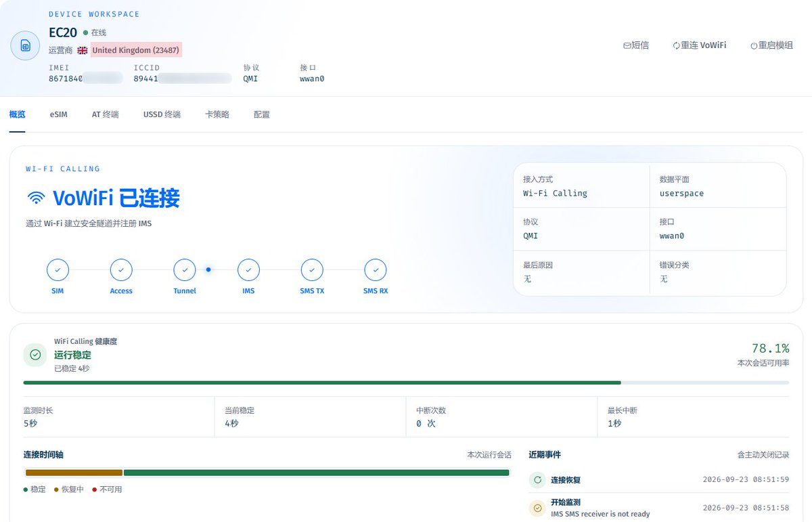
Task: Click the 连接恢复 event row title
Action: click(x=566, y=480)
